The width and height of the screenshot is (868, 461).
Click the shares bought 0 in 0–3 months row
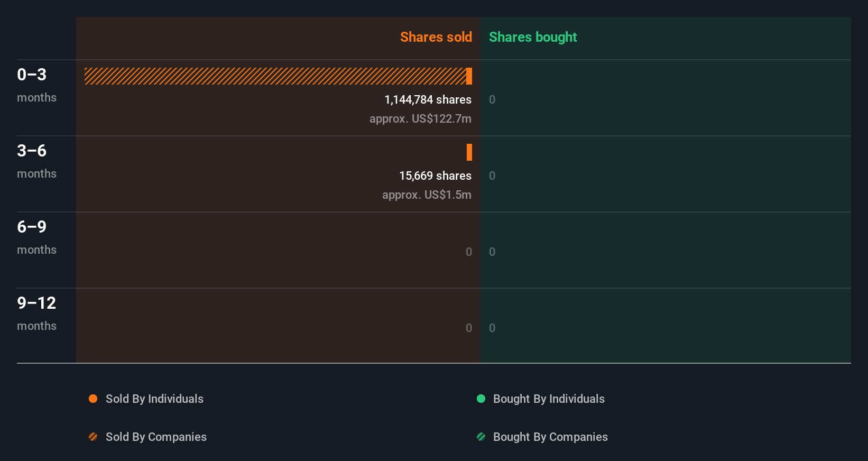coord(492,99)
